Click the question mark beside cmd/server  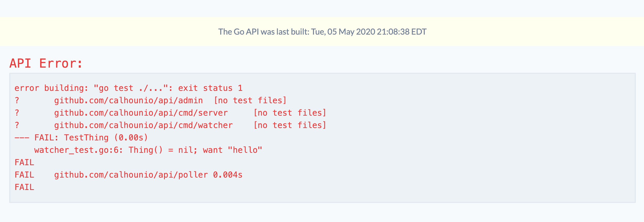(17, 113)
